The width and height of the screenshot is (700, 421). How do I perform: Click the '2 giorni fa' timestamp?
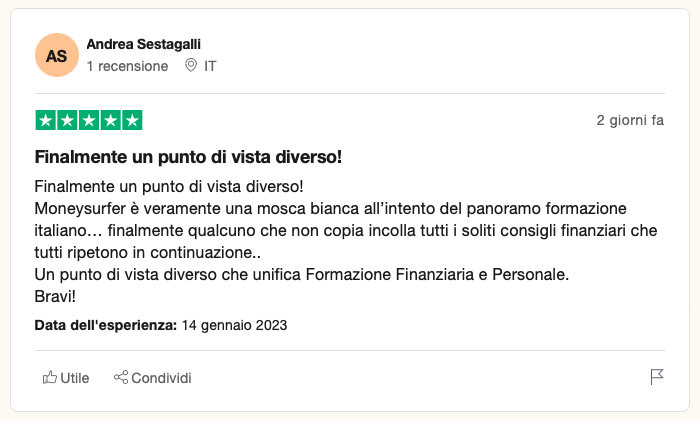[630, 120]
